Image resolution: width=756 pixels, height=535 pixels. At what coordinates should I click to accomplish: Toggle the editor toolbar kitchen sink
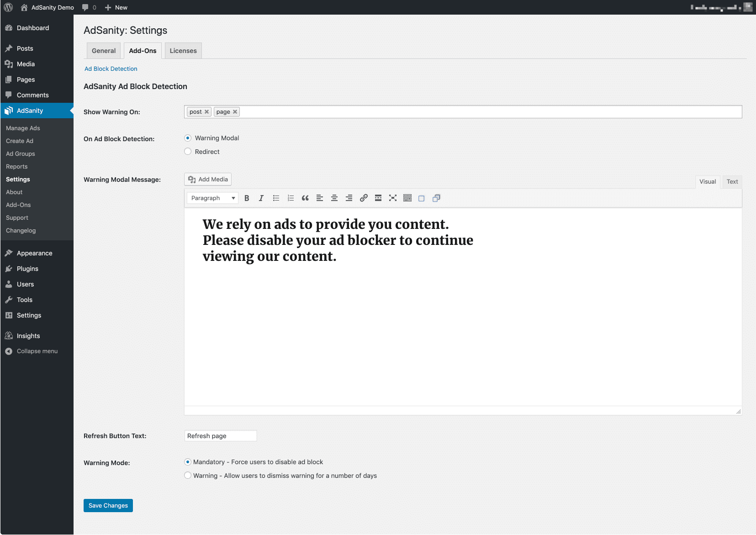(407, 198)
